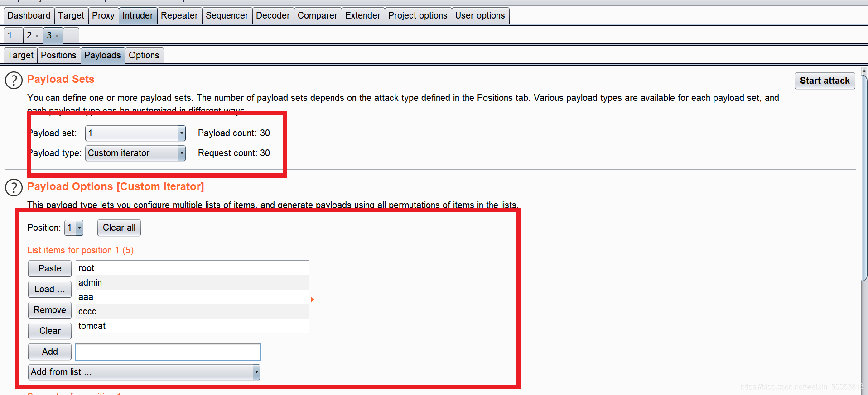Select the Intruder tab
This screenshot has width=868, height=395.
coord(138,15)
